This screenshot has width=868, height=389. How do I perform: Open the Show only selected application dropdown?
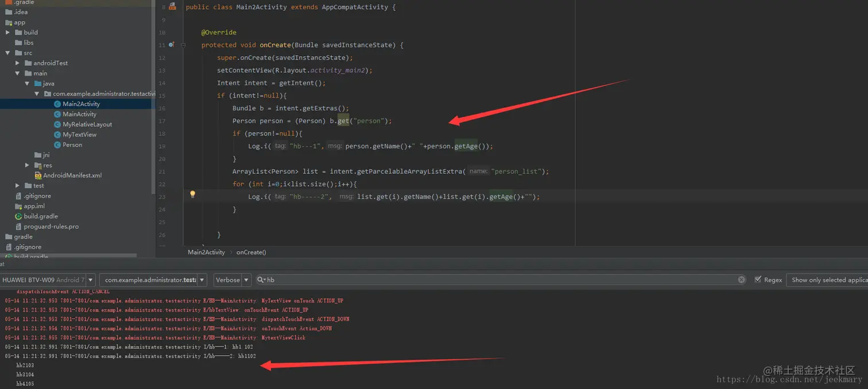tap(827, 280)
